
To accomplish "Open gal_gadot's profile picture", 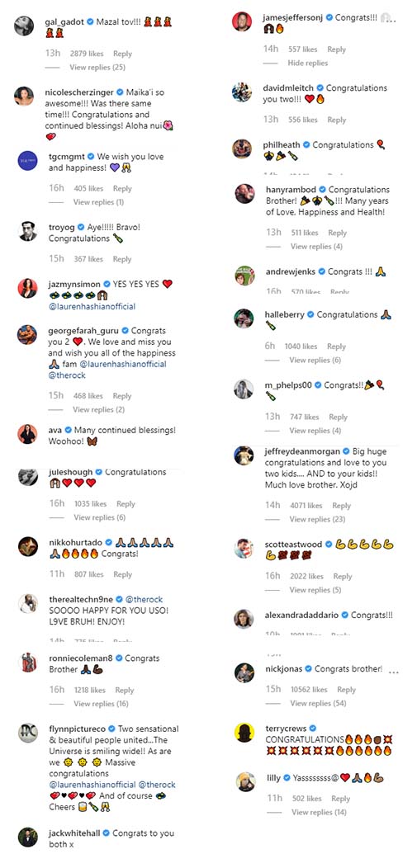I will pos(24,26).
